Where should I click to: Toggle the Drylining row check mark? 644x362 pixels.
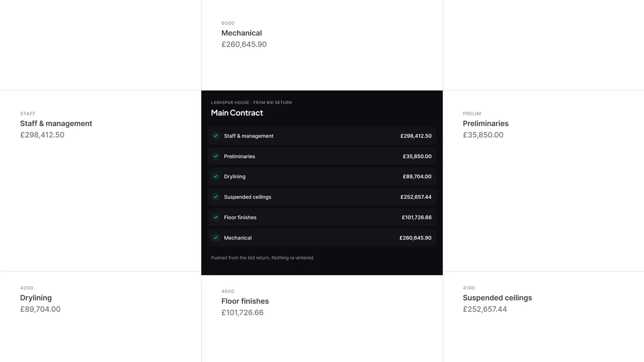[216, 176]
